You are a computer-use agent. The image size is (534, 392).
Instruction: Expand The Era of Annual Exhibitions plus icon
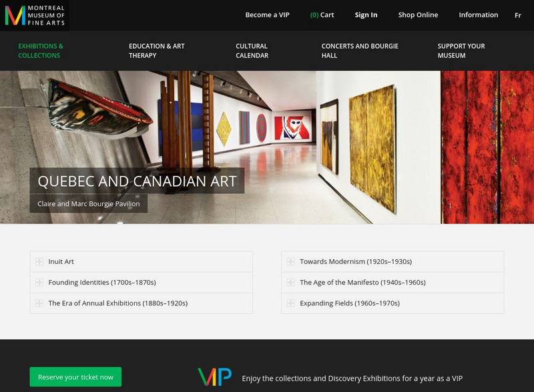pos(39,303)
